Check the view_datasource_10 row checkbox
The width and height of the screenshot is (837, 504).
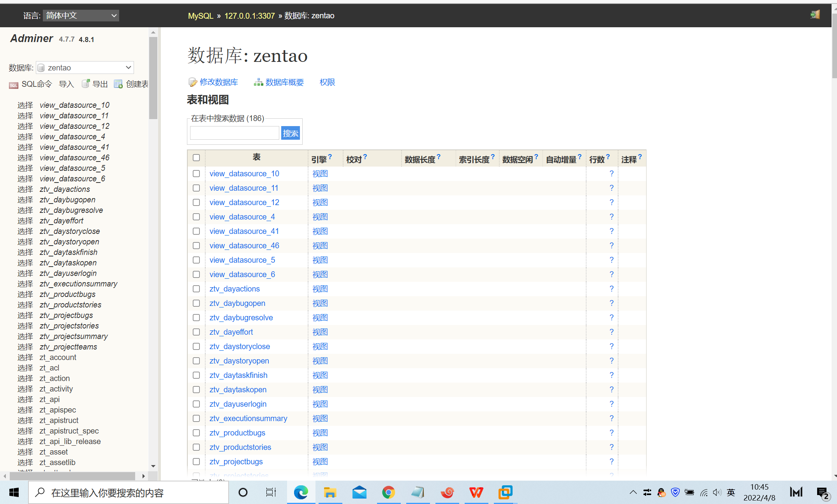click(196, 174)
